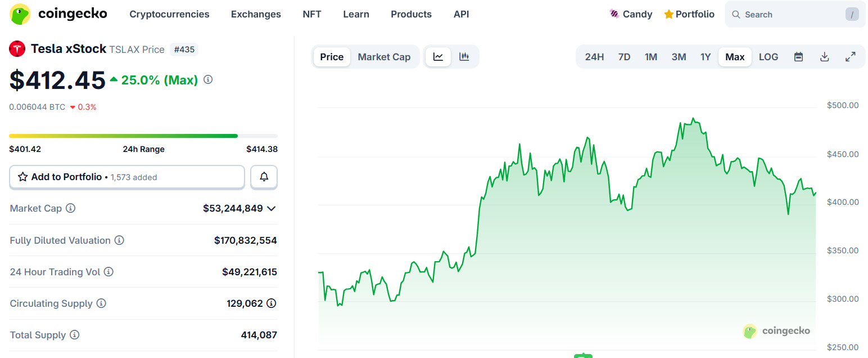Click the $401.42 range low value
The width and height of the screenshot is (868, 358).
pos(25,149)
